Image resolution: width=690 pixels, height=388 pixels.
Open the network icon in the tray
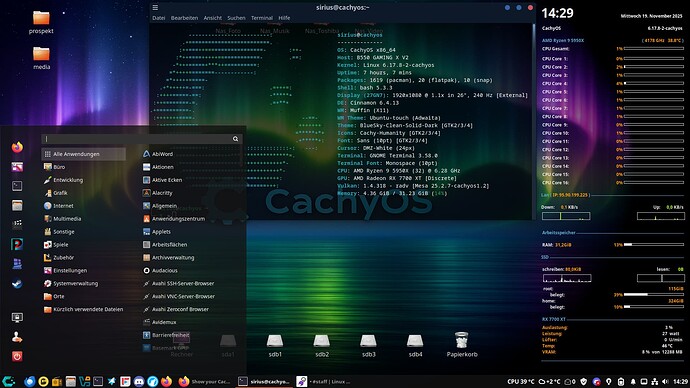(x=654, y=381)
